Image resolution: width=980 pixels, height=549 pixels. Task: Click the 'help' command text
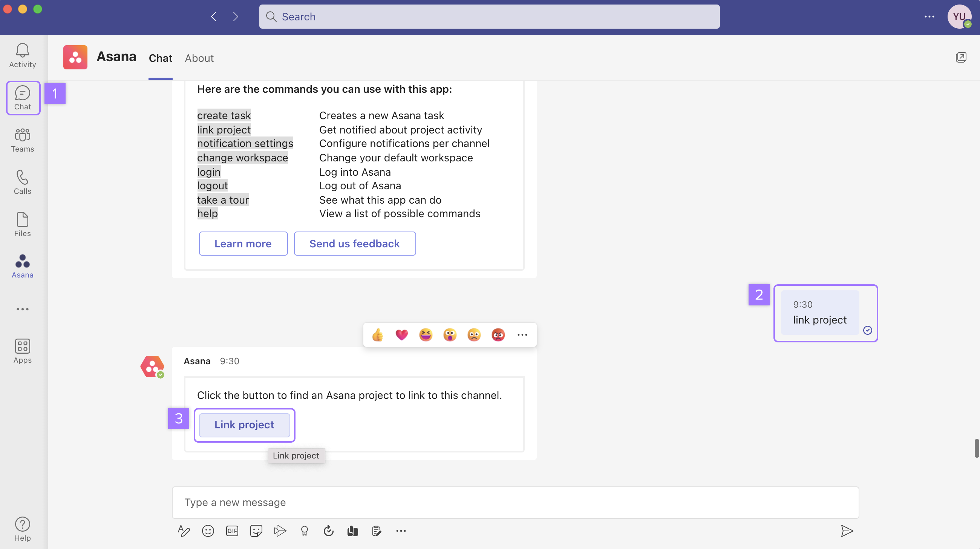coord(207,213)
